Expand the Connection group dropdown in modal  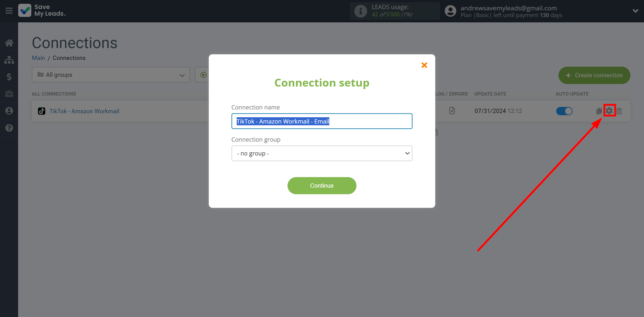tap(321, 153)
